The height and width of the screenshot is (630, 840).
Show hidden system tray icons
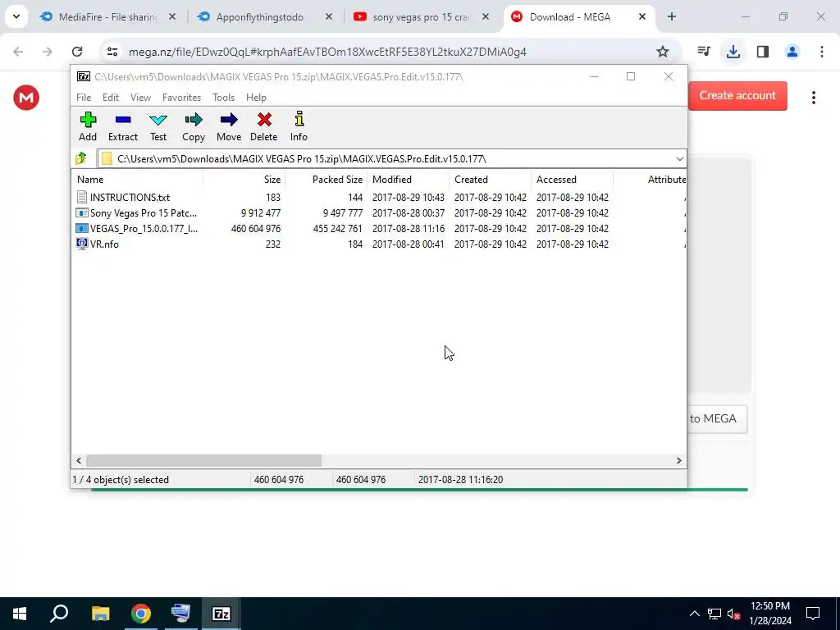(694, 614)
